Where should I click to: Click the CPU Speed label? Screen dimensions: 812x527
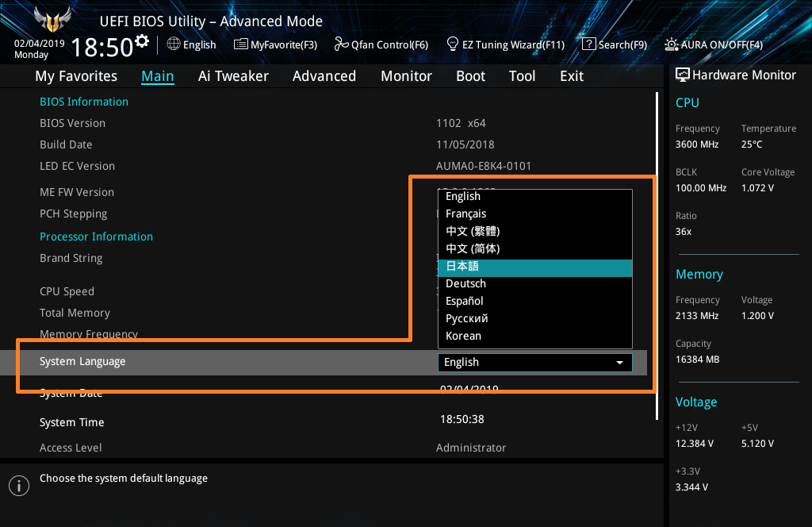(x=67, y=291)
